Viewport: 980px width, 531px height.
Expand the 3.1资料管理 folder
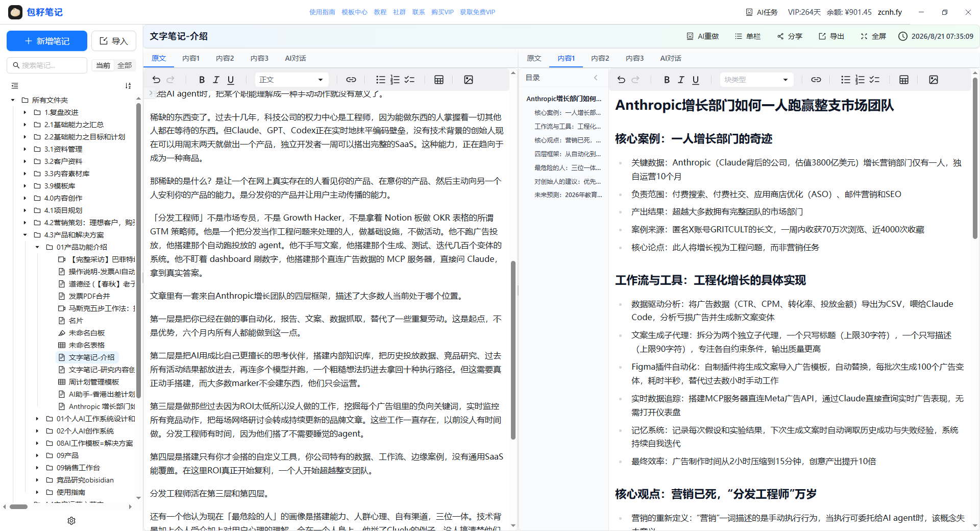click(x=25, y=149)
